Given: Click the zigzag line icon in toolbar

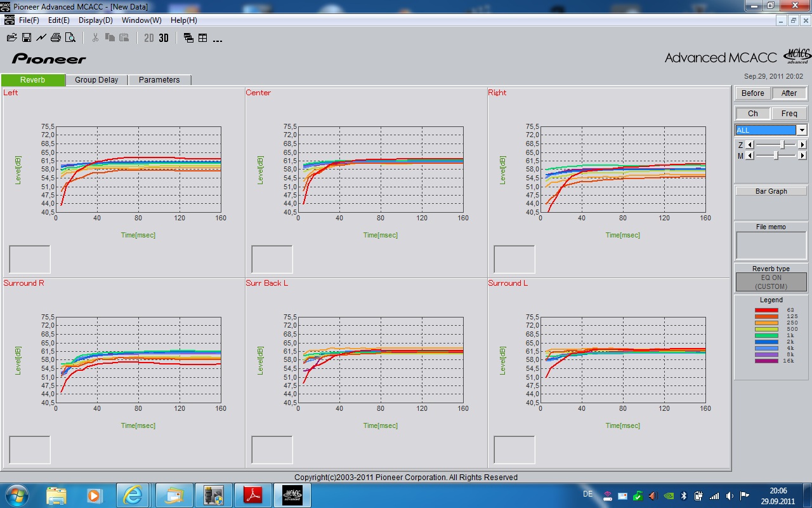Looking at the screenshot, I should [x=41, y=38].
